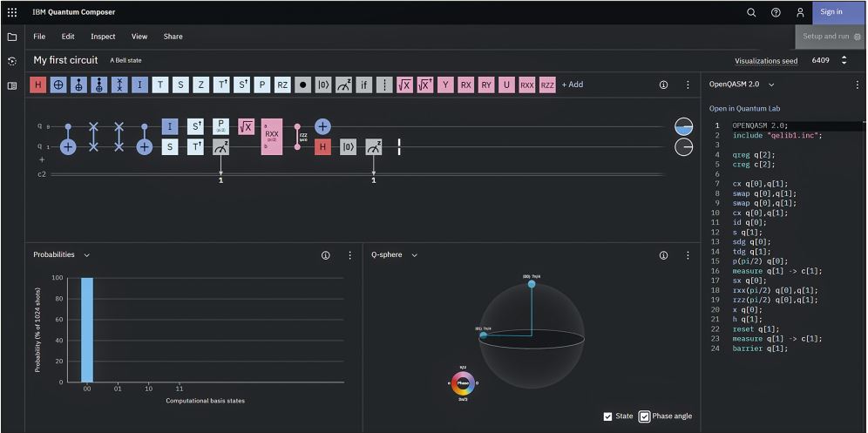
Task: Expand the Q-sphere view dropdown
Action: pos(415,255)
